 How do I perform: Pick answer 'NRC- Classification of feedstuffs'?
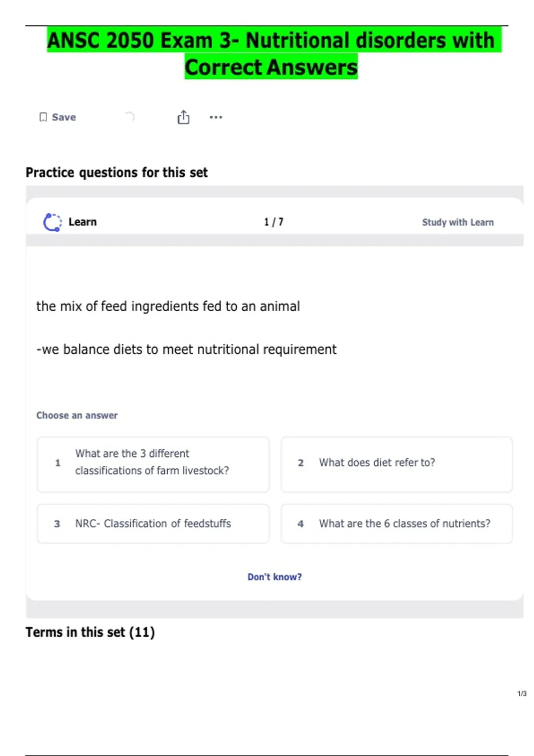pos(153,523)
